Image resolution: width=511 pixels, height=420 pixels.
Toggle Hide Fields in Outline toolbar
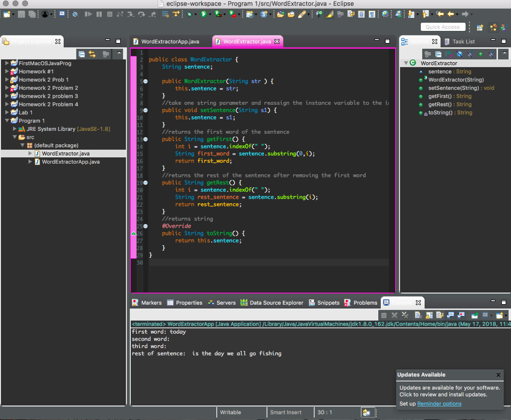[x=459, y=54]
